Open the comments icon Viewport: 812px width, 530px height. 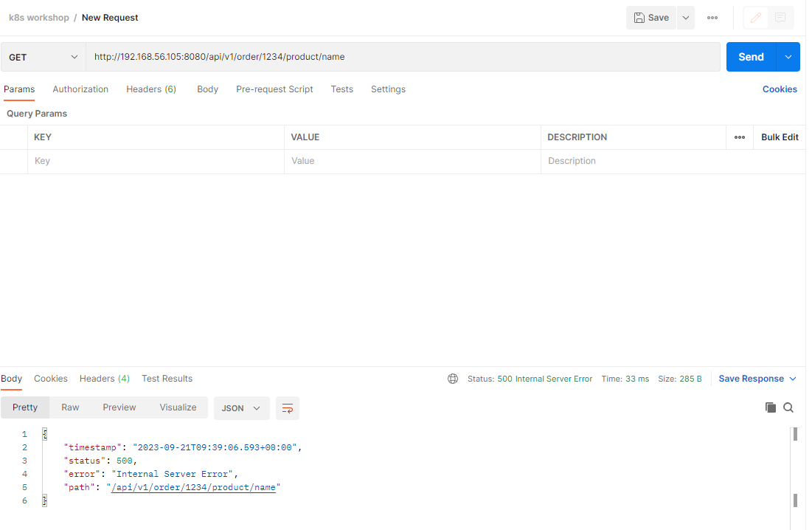coord(780,18)
